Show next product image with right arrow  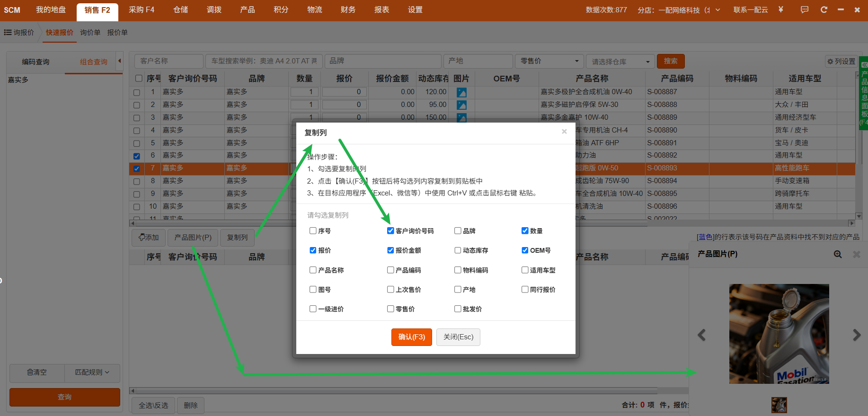coord(856,335)
